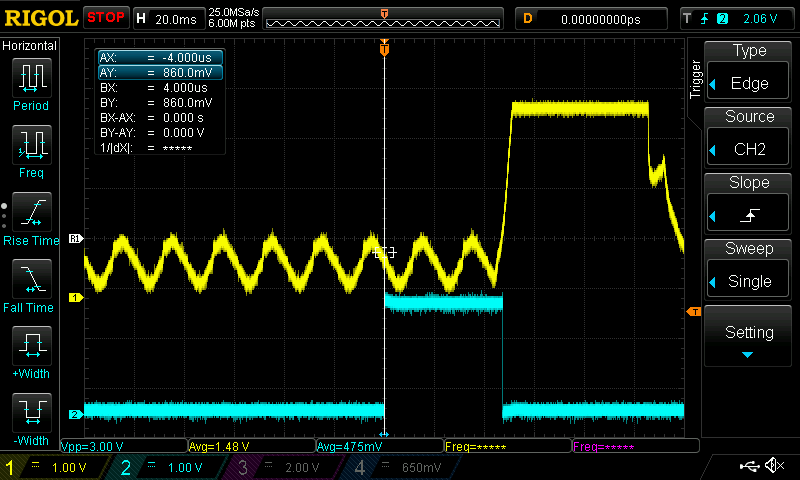Click the R1 reference waveform marker
800x480 pixels.
pos(76,238)
